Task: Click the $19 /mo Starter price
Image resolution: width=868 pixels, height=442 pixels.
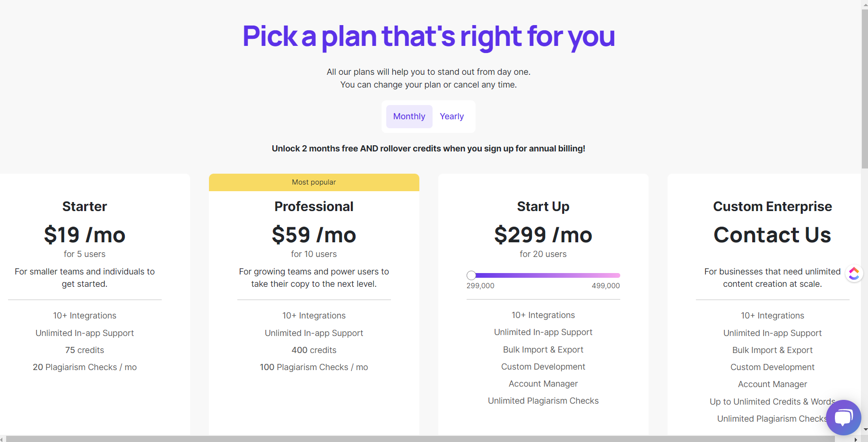Action: [x=85, y=235]
